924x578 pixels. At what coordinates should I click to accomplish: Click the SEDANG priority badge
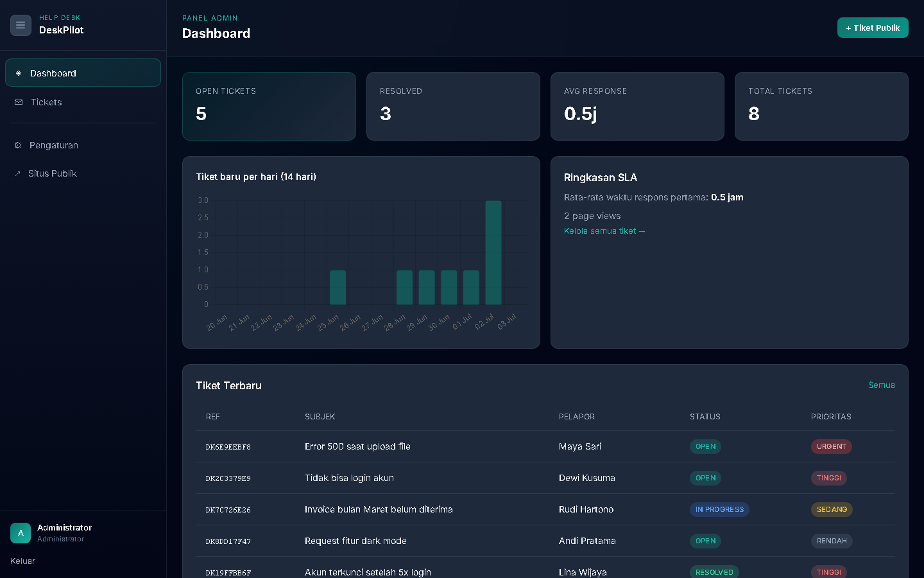coord(832,509)
